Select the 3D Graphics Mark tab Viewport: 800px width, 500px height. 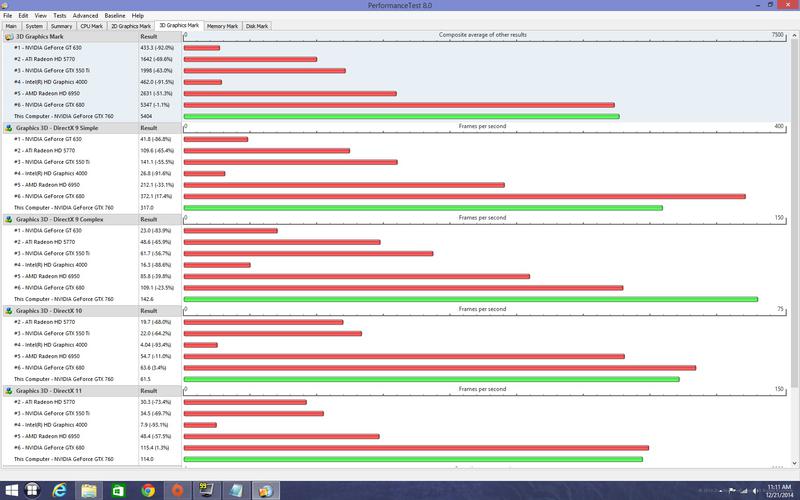coord(179,25)
